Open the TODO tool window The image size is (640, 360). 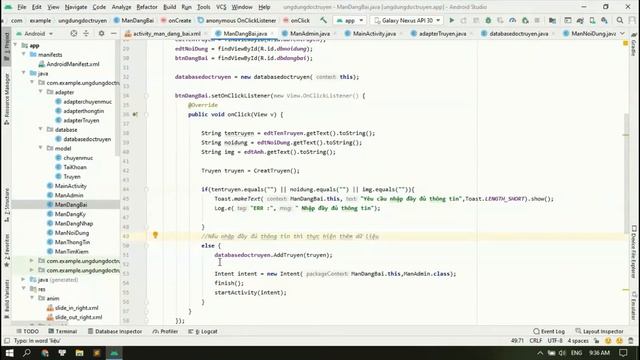click(x=27, y=331)
